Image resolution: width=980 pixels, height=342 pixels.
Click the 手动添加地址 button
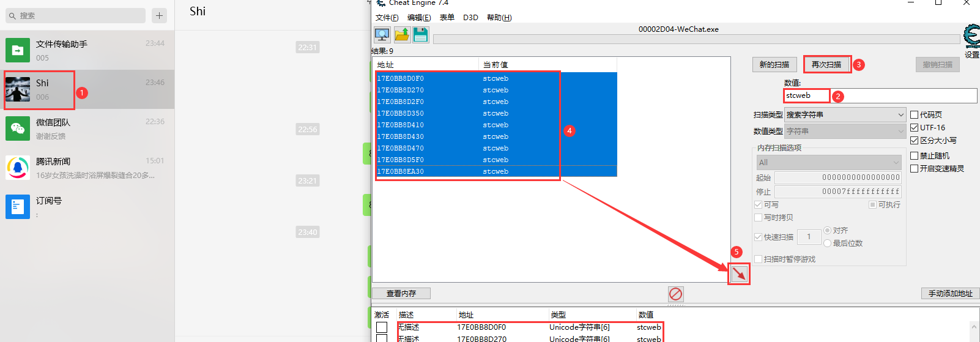tap(950, 294)
